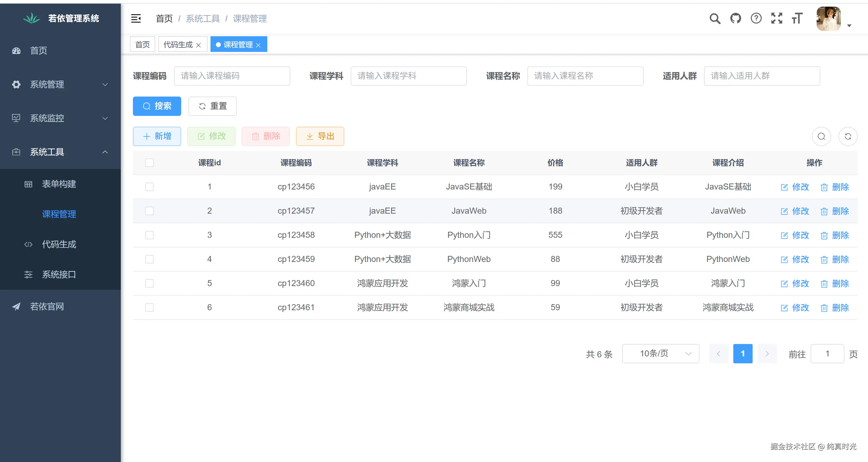The image size is (868, 462).
Task: Select all rows with the header checkbox
Action: coord(149,163)
